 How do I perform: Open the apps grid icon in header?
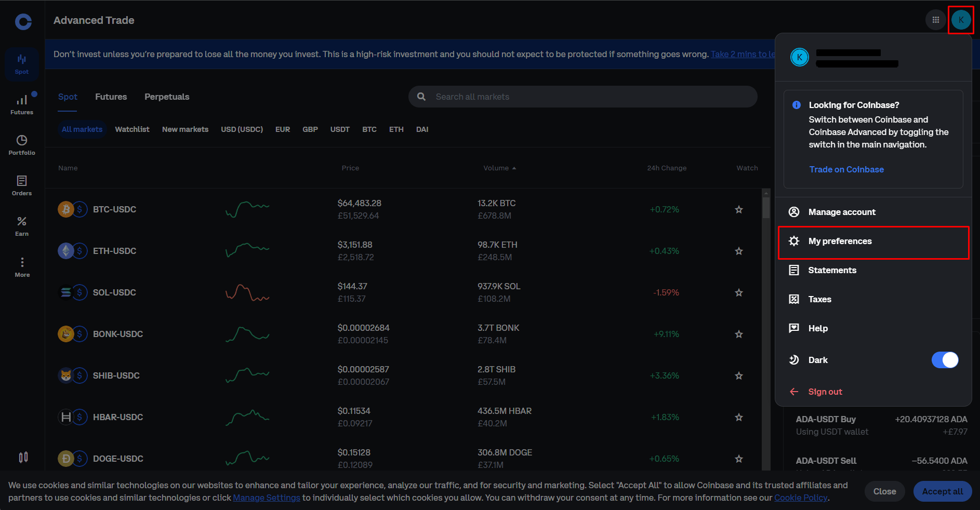(x=935, y=20)
